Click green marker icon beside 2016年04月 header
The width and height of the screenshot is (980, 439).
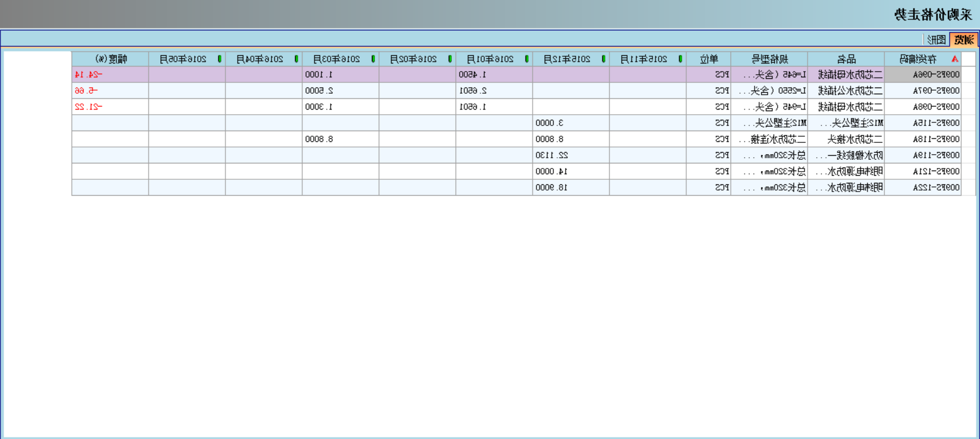296,59
